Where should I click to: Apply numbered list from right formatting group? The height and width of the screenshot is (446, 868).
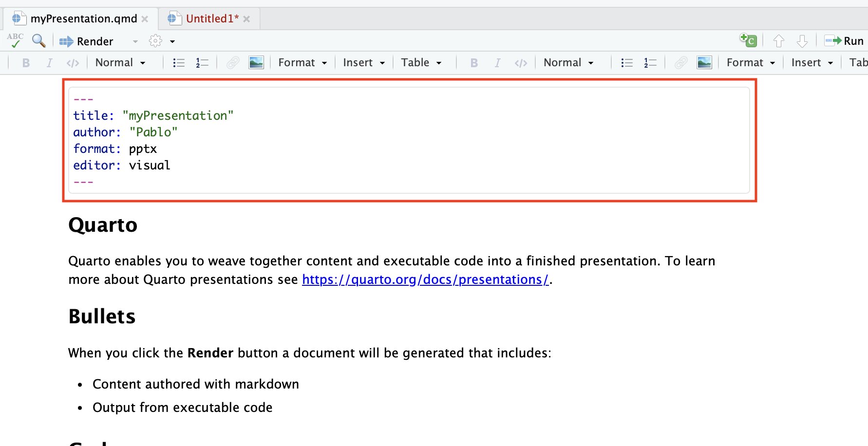tap(650, 63)
